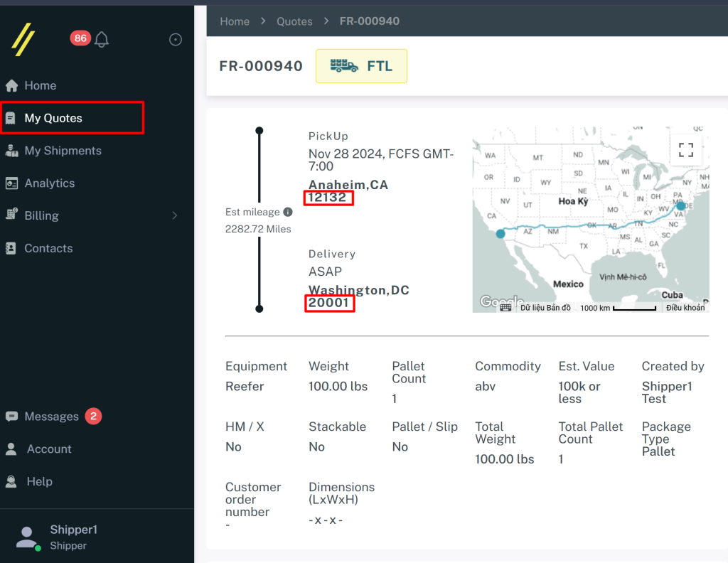728x563 pixels.
Task: Open Google logo link on map
Action: click(x=501, y=301)
